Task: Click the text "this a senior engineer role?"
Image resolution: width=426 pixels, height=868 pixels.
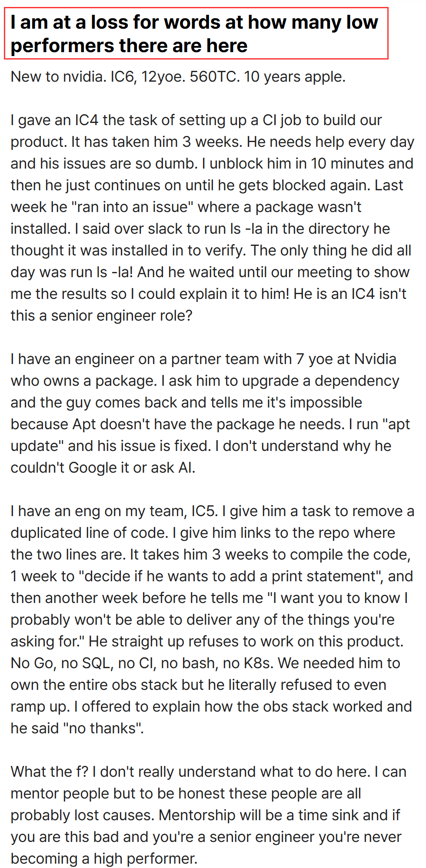Action: 101,316
